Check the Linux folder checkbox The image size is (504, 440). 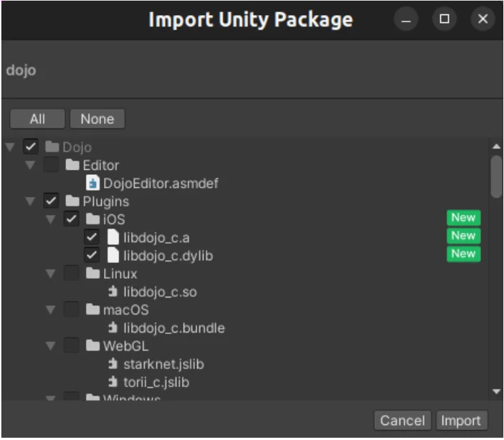(71, 274)
